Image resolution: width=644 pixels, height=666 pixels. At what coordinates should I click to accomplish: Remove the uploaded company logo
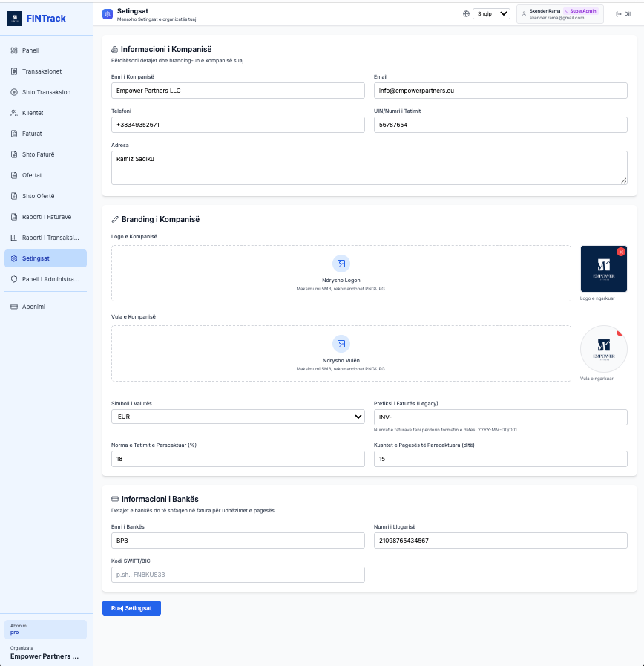click(621, 252)
